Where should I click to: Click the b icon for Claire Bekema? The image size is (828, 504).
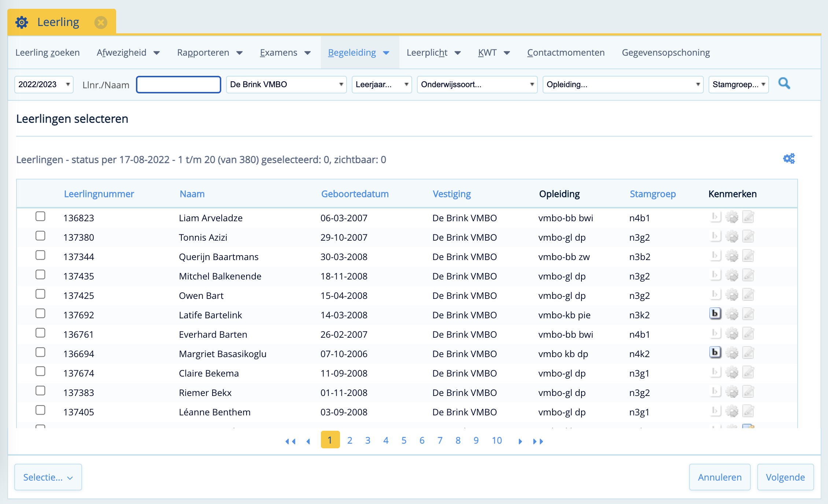click(715, 373)
